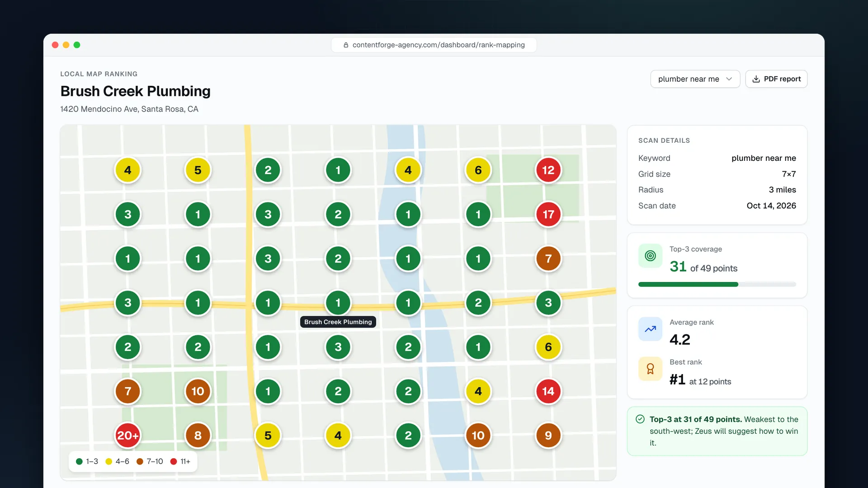Click the green 1–3 legend dot
The image size is (868, 488).
click(79, 461)
